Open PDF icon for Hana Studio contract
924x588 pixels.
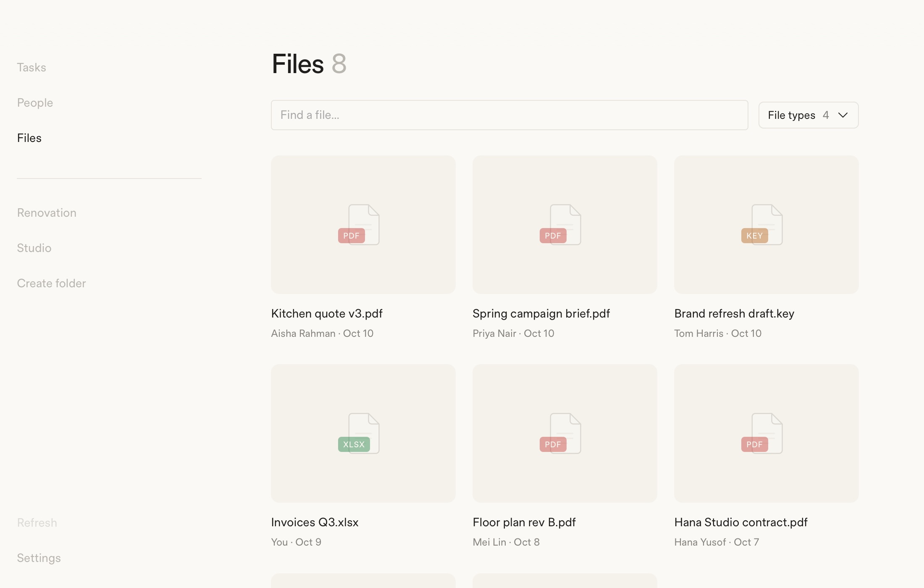(x=762, y=433)
